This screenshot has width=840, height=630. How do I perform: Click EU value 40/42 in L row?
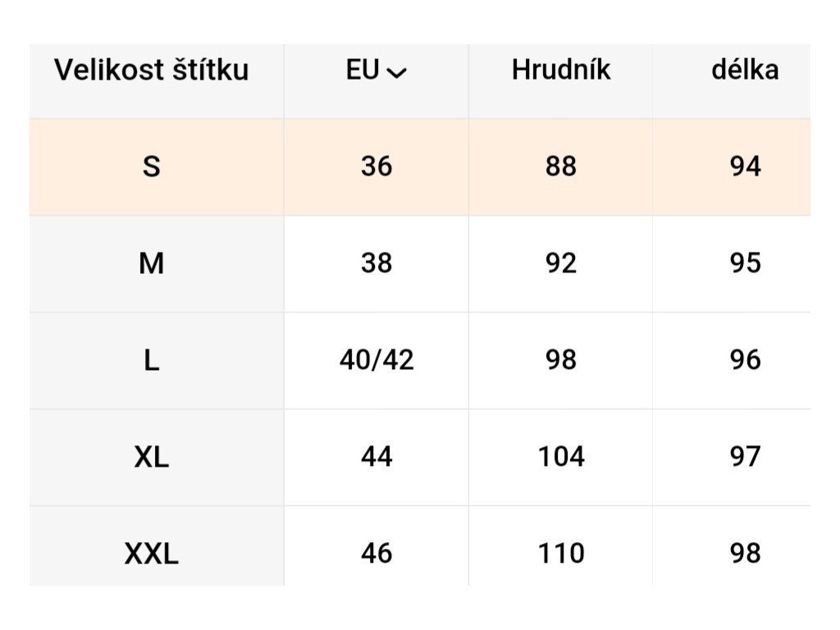click(x=377, y=361)
